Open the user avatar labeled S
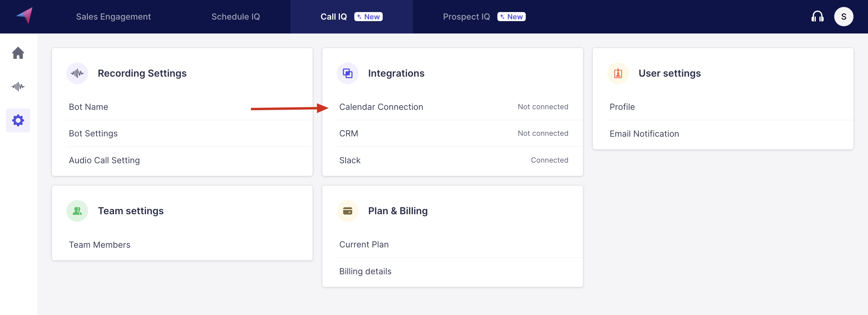 pyautogui.click(x=843, y=17)
